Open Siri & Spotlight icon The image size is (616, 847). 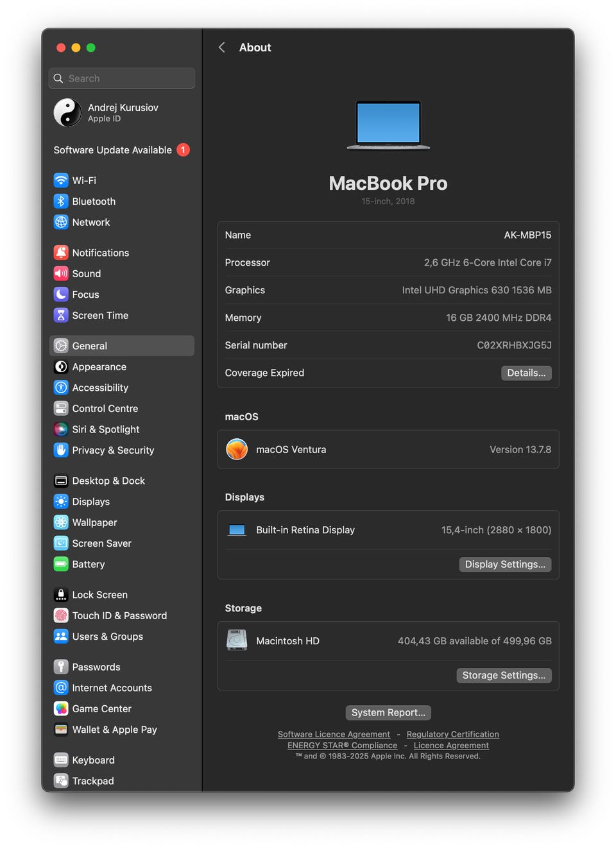(61, 429)
